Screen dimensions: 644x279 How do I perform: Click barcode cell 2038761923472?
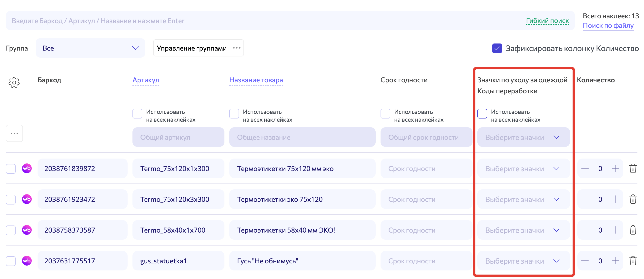tap(82, 199)
